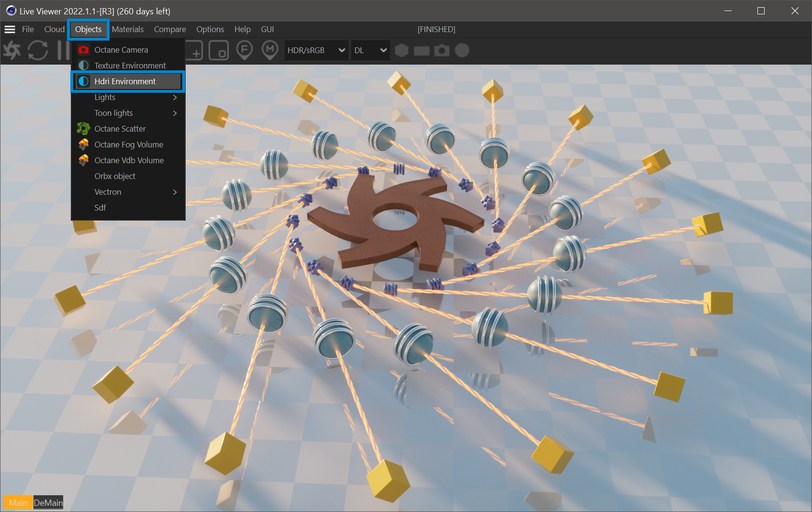Restart rendering with the refresh arrows icon
Screen dimensions: 812x512
tap(38, 50)
